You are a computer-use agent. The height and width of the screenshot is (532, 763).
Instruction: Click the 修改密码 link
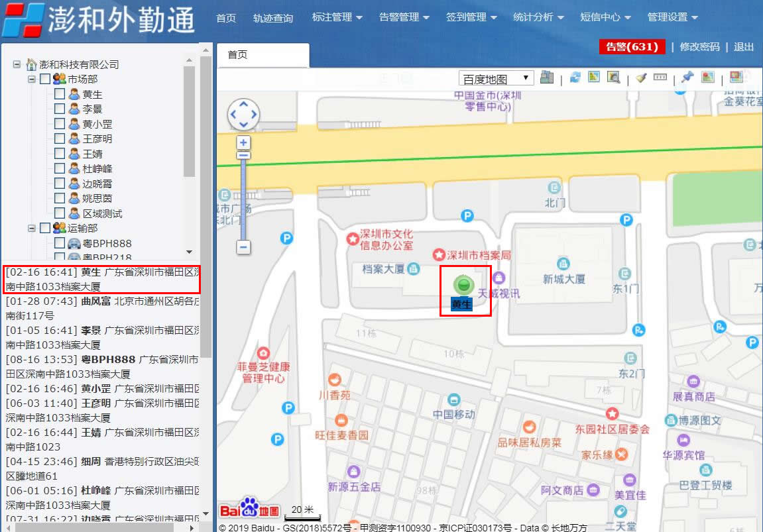click(x=699, y=46)
